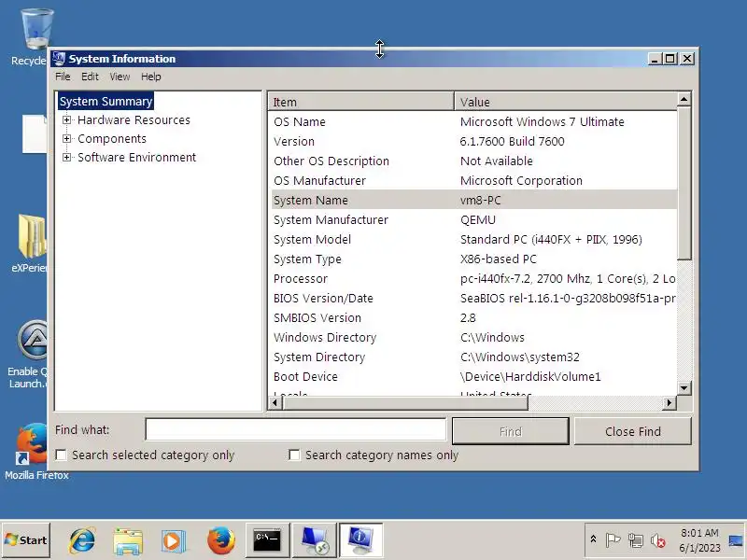Image resolution: width=747 pixels, height=560 pixels.
Task: Select the Version row
Action: click(474, 142)
